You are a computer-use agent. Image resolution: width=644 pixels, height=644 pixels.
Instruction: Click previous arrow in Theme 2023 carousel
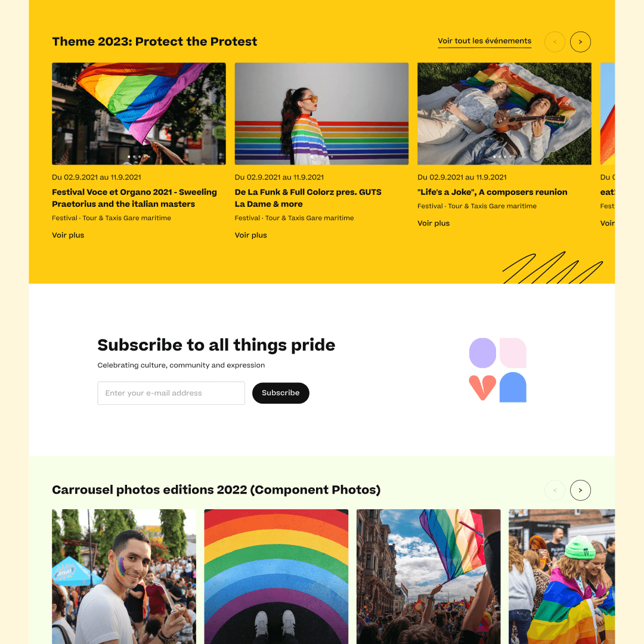click(x=555, y=42)
